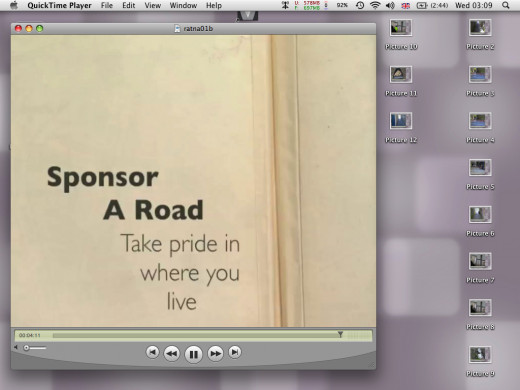This screenshot has height=390, width=520.
Task: Open the Window menu
Action: 183,5
